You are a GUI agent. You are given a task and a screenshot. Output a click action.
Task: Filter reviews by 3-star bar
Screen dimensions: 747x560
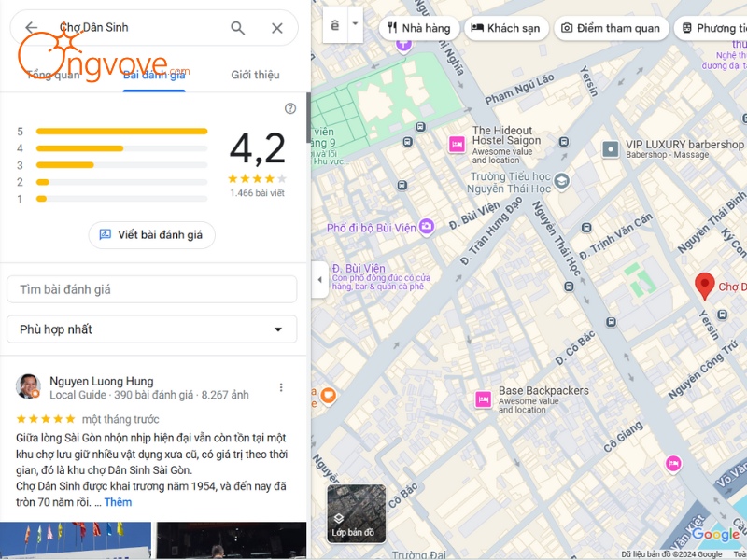121,165
